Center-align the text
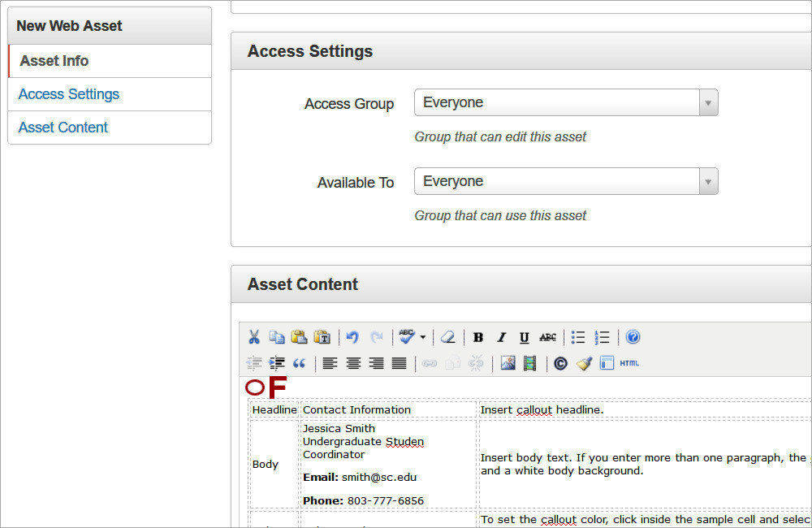This screenshot has height=528, width=812. pos(352,363)
